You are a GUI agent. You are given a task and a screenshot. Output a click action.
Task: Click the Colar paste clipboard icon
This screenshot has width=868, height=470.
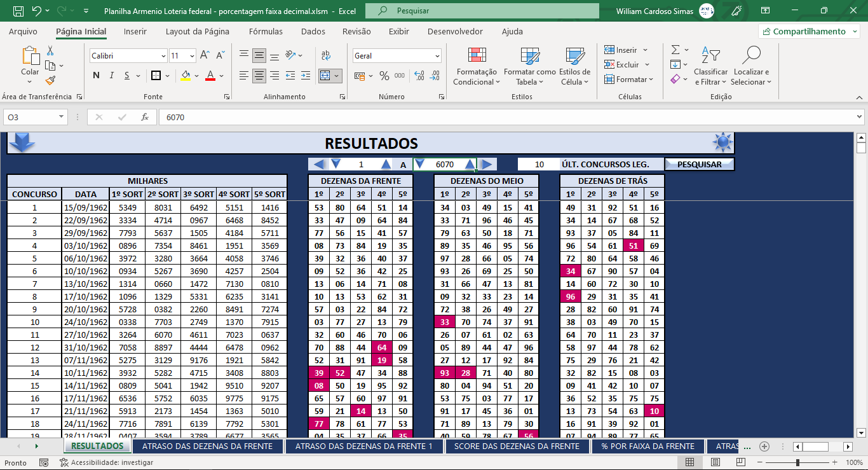coord(29,56)
